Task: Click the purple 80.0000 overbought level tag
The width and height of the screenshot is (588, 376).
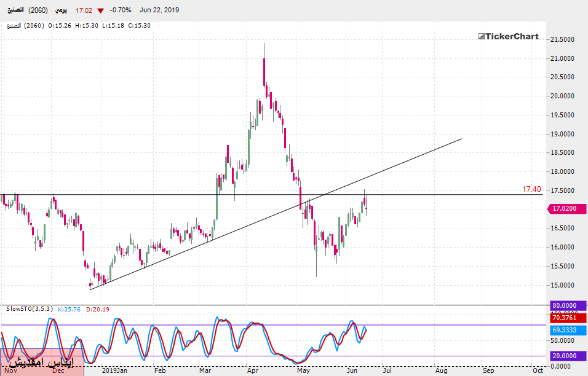Action: click(565, 305)
